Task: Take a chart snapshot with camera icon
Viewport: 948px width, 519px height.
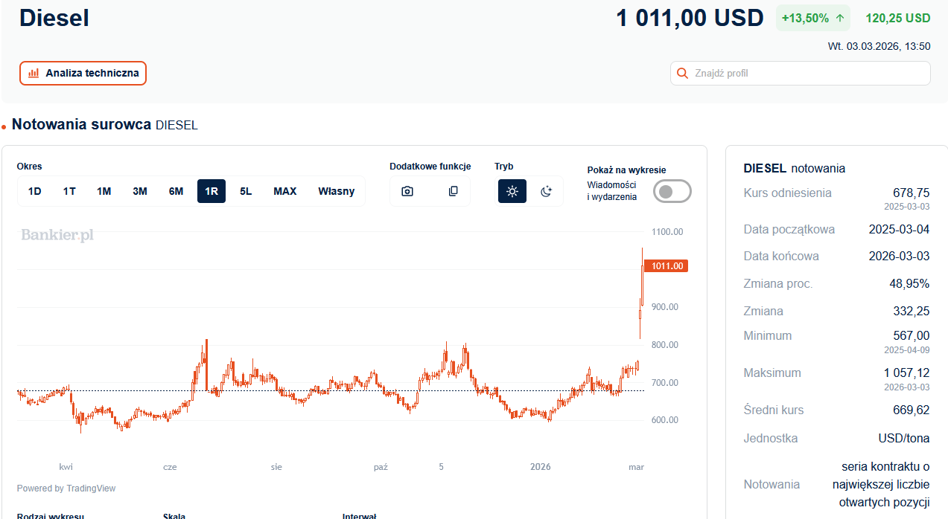Action: coord(407,191)
